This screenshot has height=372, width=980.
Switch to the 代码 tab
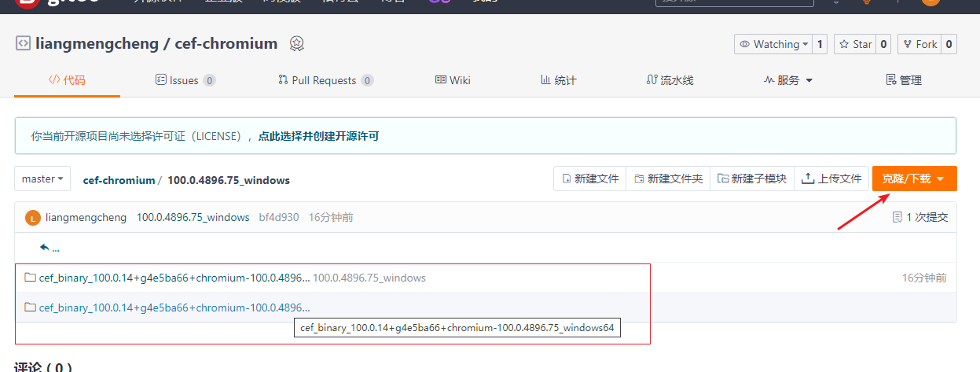click(67, 80)
